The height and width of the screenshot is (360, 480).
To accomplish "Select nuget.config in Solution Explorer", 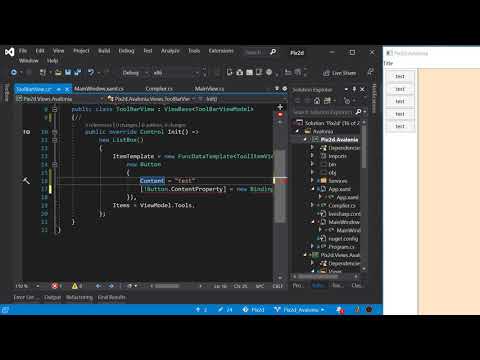I will [343, 238].
